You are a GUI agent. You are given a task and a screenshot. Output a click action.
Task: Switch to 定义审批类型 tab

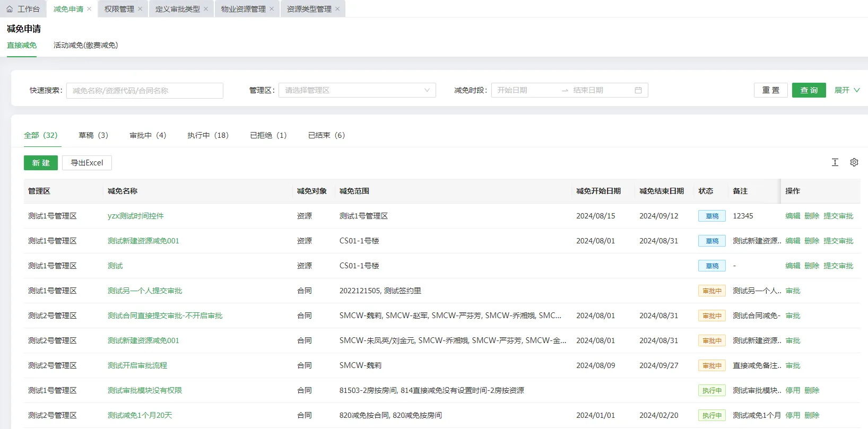(177, 9)
